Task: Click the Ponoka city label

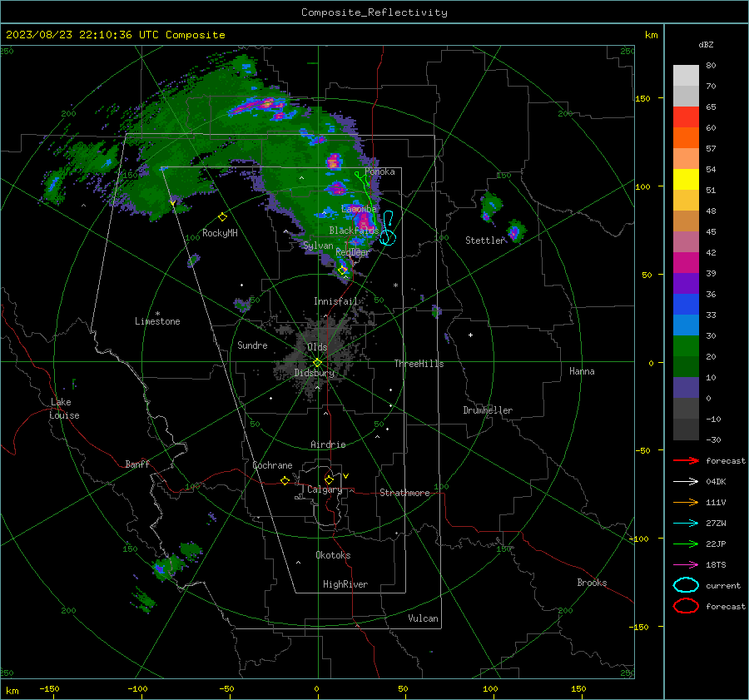Action: (379, 171)
